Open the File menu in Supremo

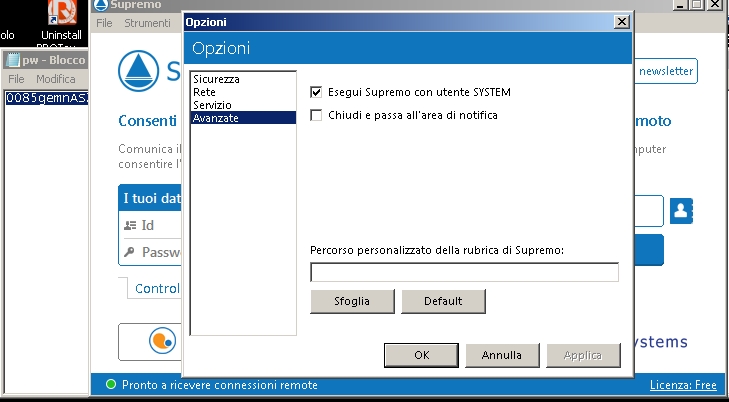104,23
